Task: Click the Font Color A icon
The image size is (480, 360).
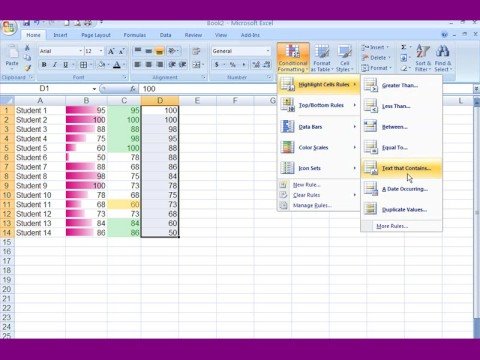Action: pos(117,65)
